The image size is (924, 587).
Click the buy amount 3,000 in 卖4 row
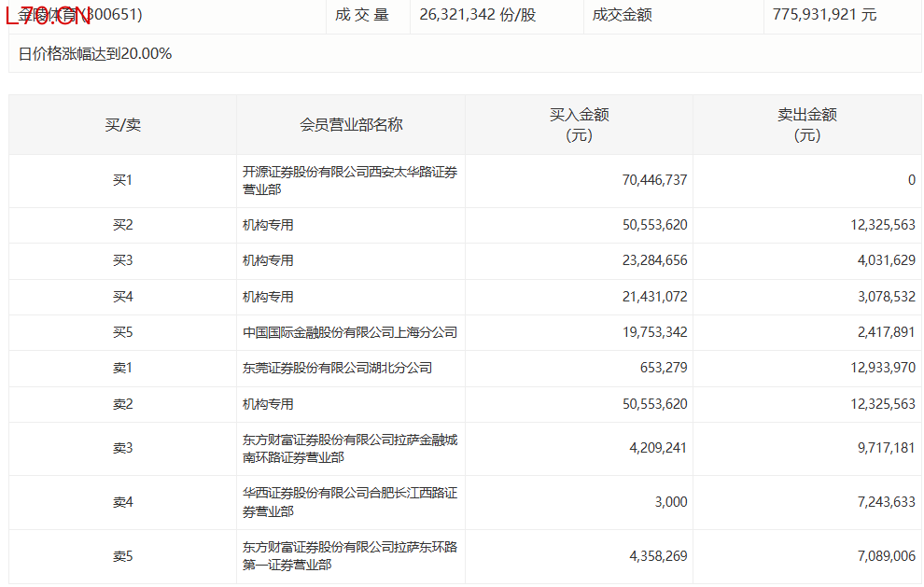click(670, 502)
